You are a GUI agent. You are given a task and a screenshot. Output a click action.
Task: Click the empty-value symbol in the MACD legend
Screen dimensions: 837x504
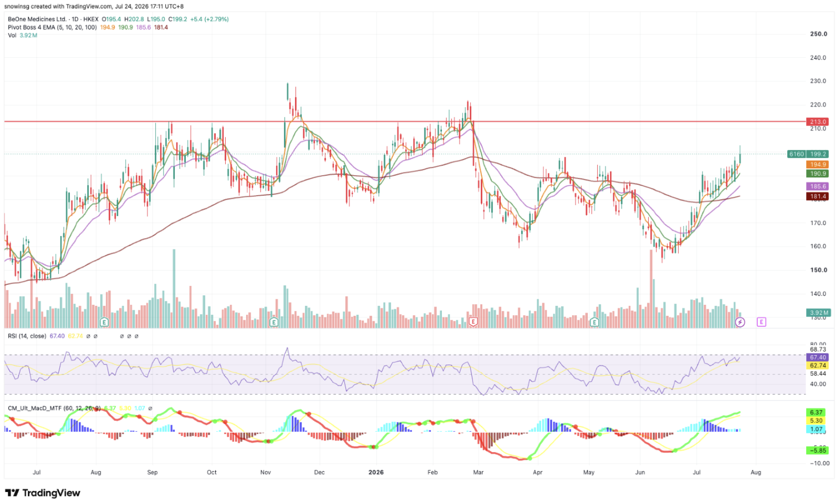(150, 408)
